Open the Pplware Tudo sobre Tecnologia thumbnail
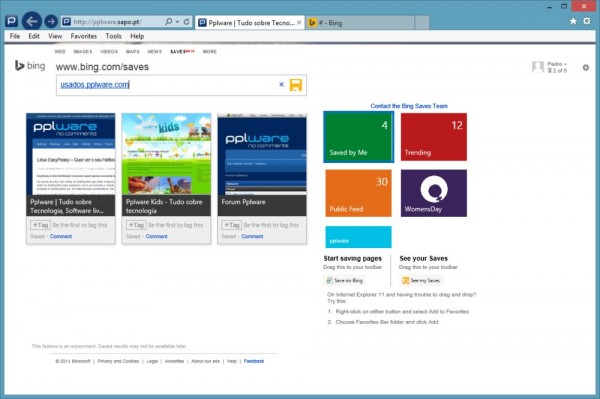This screenshot has width=600, height=399. point(70,154)
